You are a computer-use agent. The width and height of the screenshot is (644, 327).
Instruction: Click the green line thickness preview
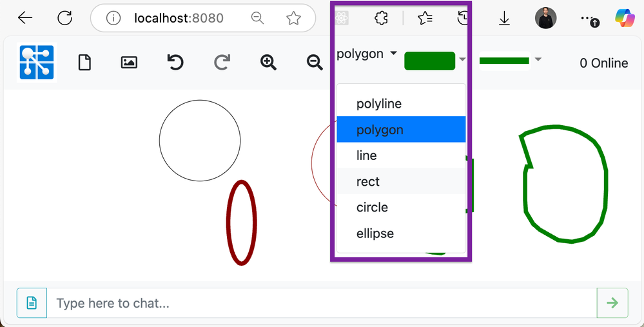pyautogui.click(x=504, y=61)
